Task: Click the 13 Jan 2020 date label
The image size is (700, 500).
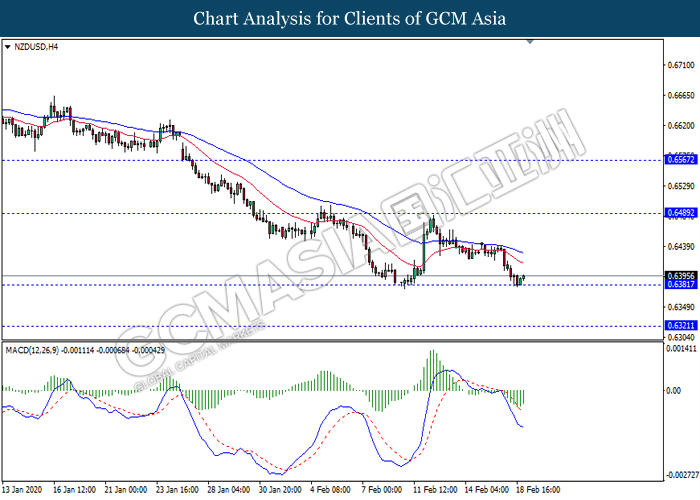Action: (22, 490)
